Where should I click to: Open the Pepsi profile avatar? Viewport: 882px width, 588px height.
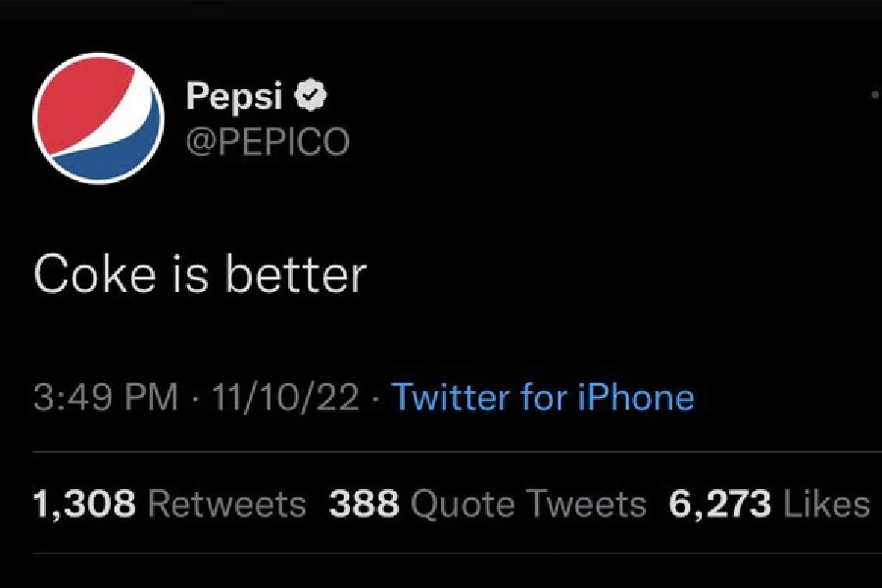[98, 118]
